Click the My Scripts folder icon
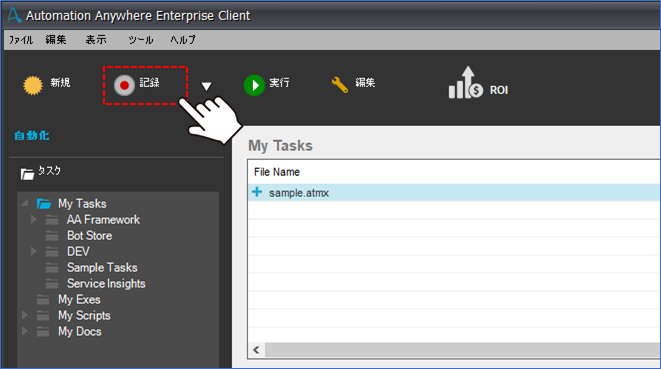The height and width of the screenshot is (369, 661). (x=43, y=315)
